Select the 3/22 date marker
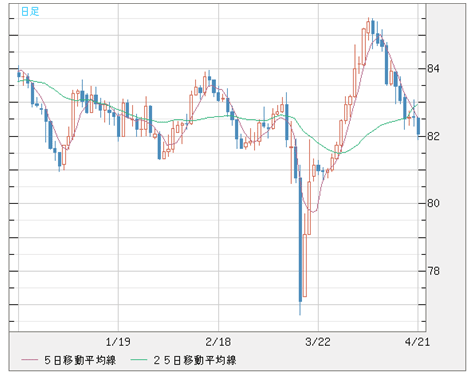 (318, 342)
